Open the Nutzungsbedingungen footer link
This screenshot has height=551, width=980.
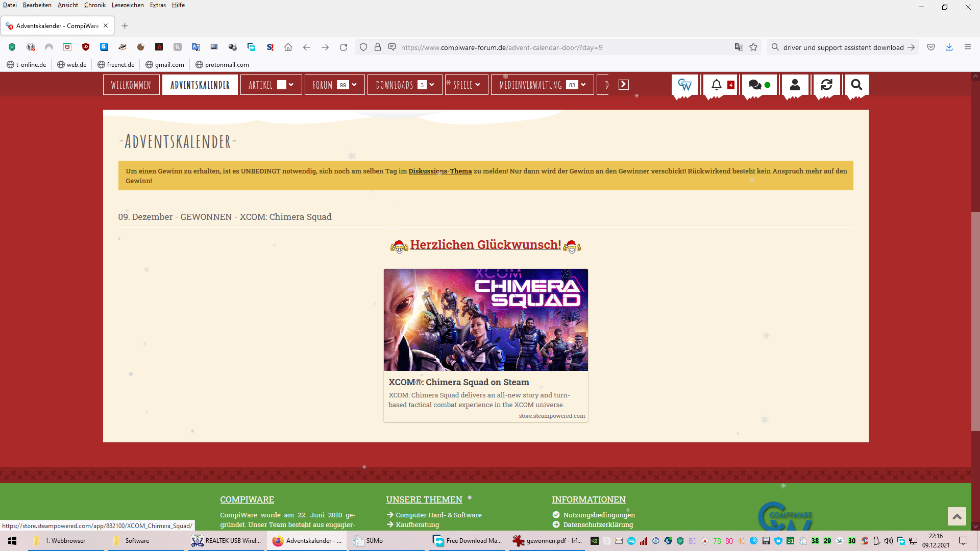click(x=599, y=515)
